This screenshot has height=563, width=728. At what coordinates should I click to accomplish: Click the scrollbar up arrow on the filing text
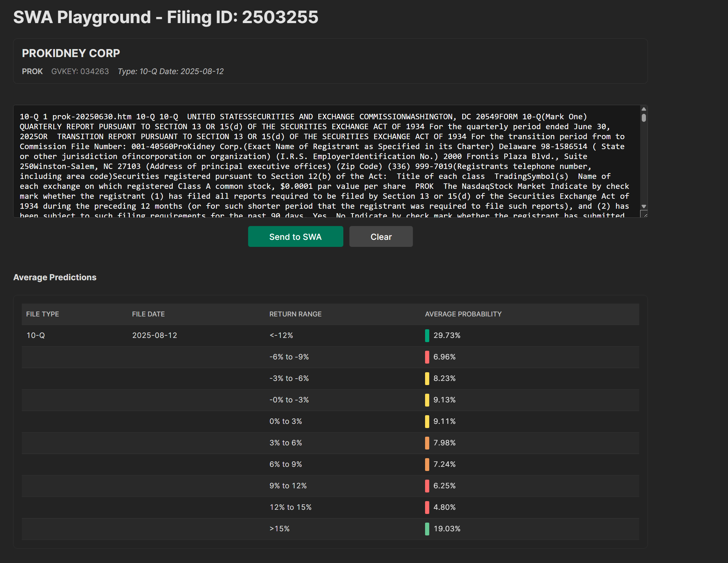point(643,109)
